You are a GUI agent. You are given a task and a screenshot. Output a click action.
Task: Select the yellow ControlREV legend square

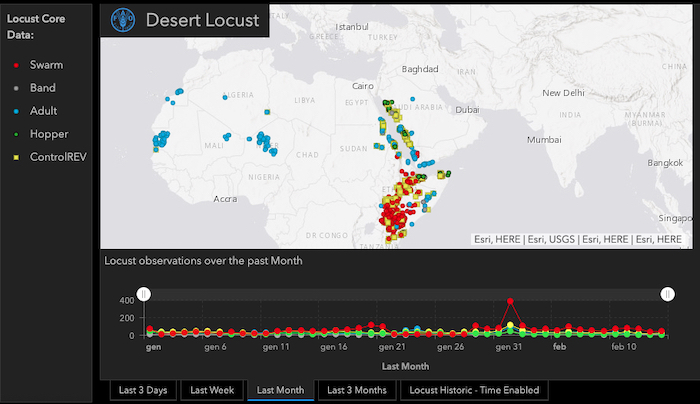(13, 157)
